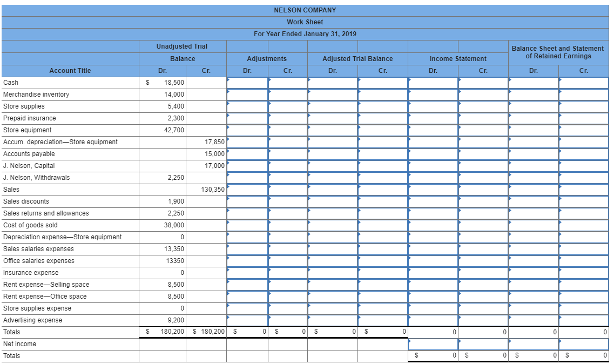Image resolution: width=614 pixels, height=364 pixels.
Task: Select the Balance Sheet Cr. cell for Accounts payable
Action: coord(583,154)
